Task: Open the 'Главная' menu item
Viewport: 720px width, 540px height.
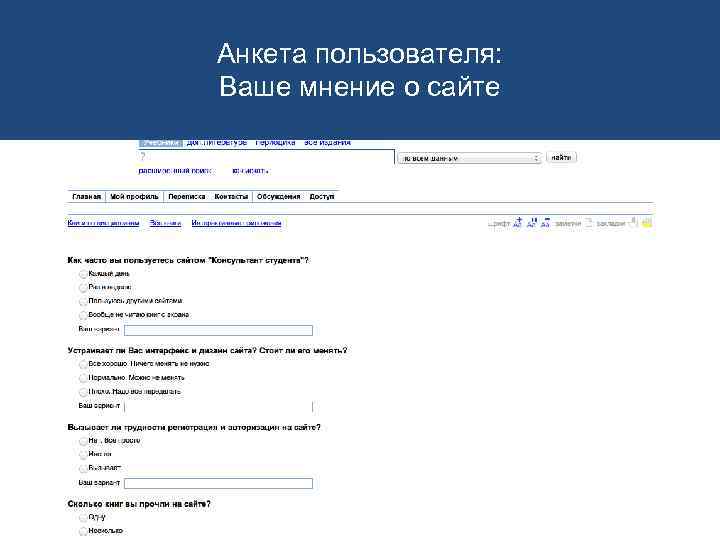Action: click(86, 197)
